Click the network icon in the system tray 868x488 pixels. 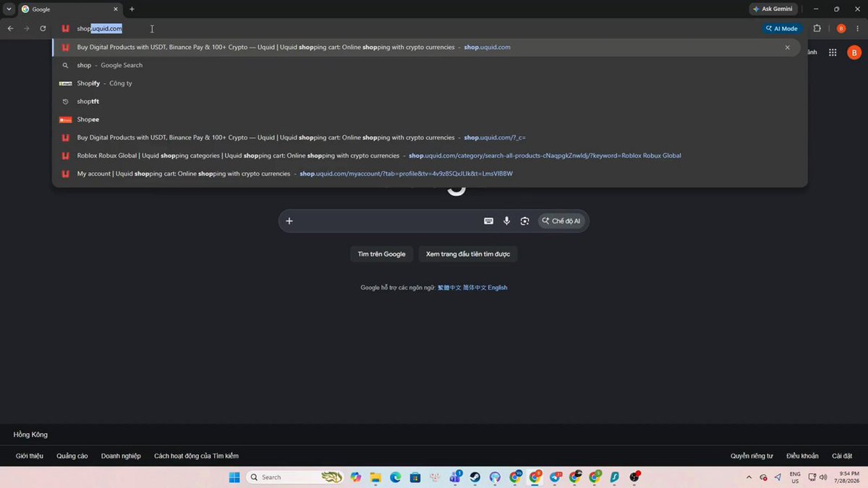pyautogui.click(x=812, y=477)
